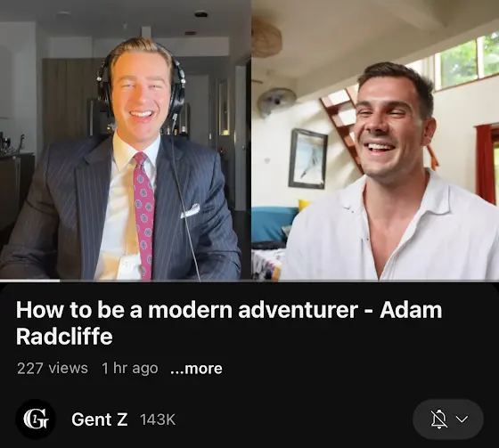Click the 227 views text
This screenshot has height=448, width=499.
[x=53, y=369]
